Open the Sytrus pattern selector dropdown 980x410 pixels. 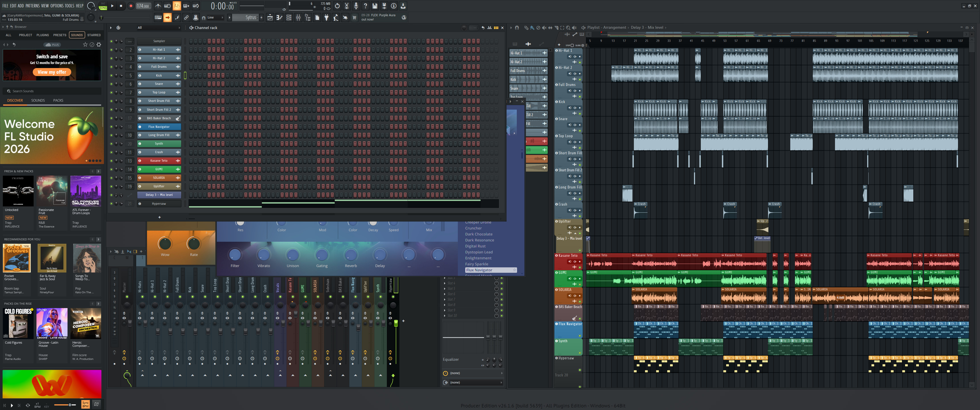(246, 17)
